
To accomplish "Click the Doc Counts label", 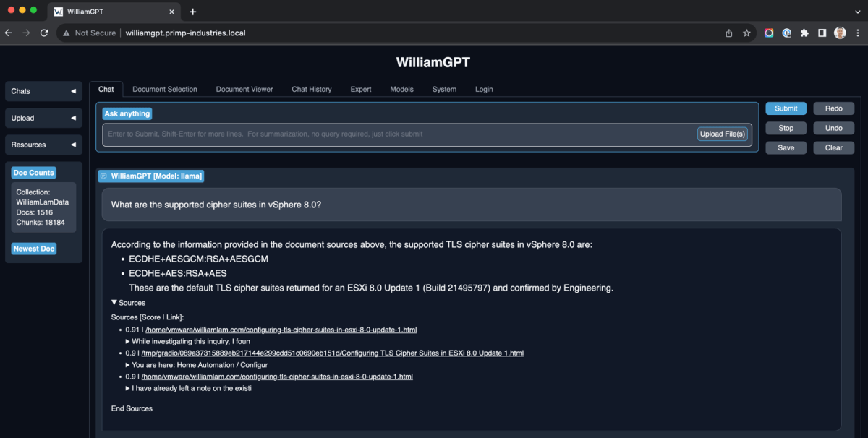I will (34, 173).
